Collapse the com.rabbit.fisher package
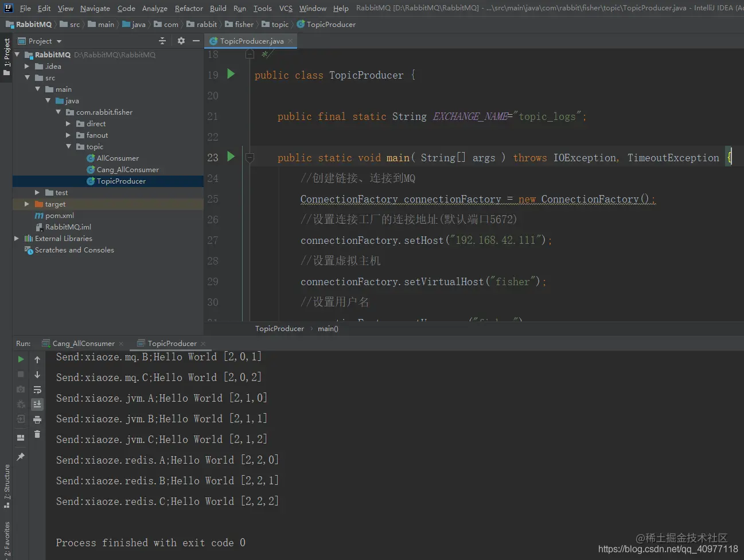744x560 pixels. [59, 112]
